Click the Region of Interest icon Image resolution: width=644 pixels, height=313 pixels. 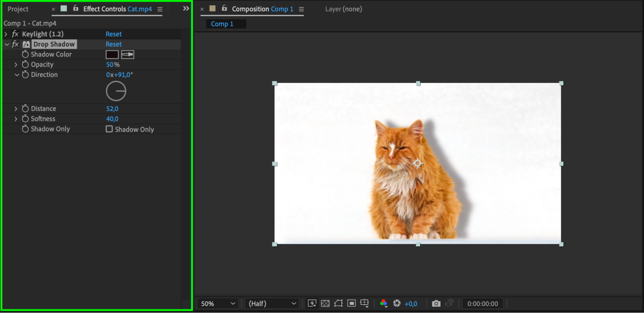pyautogui.click(x=351, y=303)
